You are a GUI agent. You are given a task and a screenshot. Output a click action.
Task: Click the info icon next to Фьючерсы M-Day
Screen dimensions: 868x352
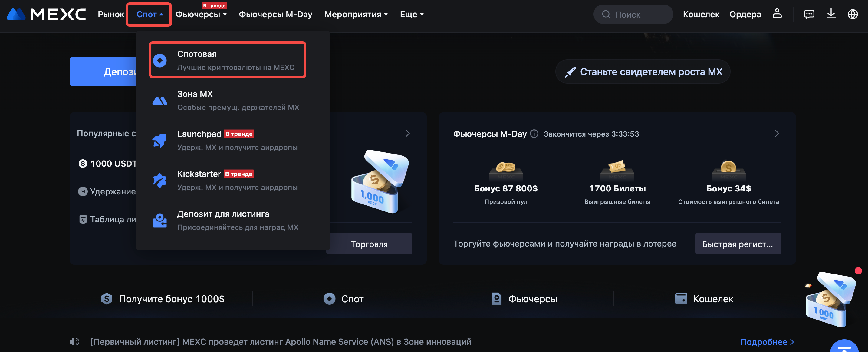tap(534, 134)
